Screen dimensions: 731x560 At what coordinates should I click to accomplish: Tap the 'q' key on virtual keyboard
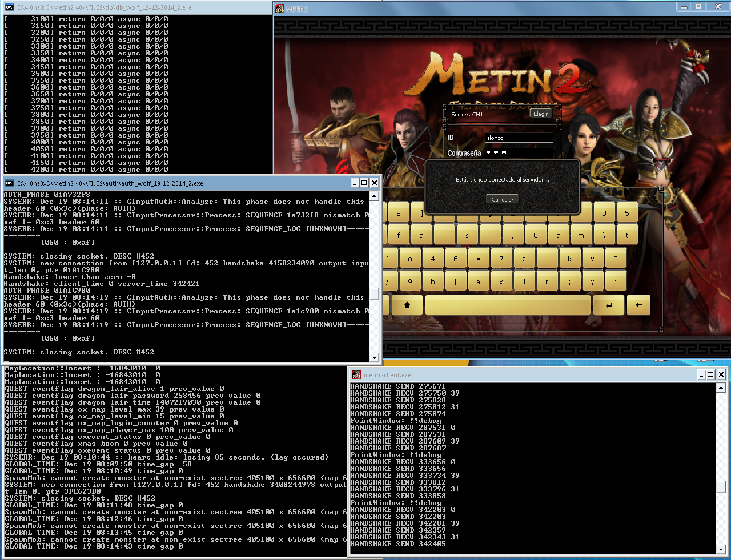pyautogui.click(x=421, y=235)
